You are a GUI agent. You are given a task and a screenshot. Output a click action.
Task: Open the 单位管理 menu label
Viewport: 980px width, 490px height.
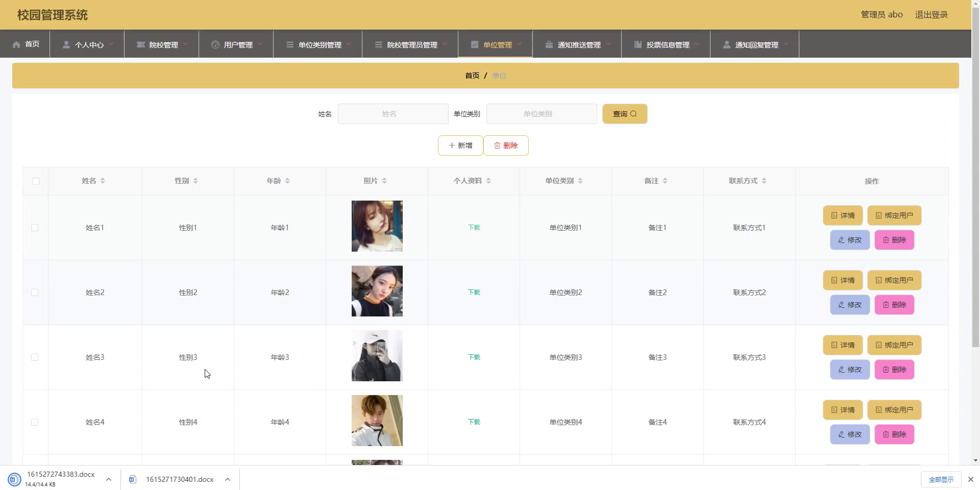[x=498, y=45]
